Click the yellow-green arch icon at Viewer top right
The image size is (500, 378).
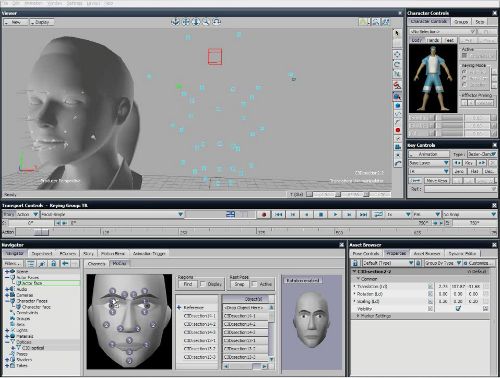(x=364, y=22)
